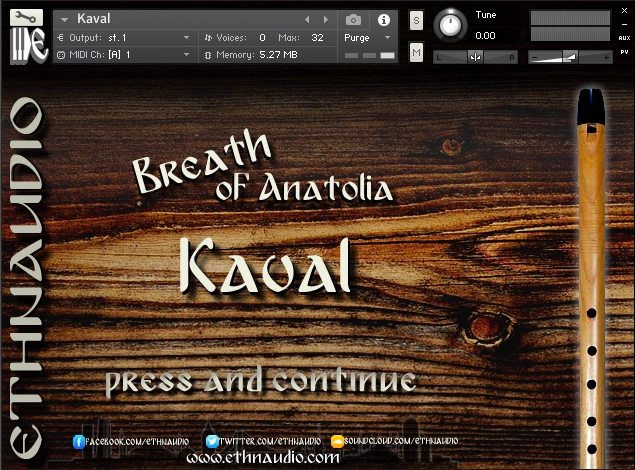Click press and continue text

click(x=260, y=381)
